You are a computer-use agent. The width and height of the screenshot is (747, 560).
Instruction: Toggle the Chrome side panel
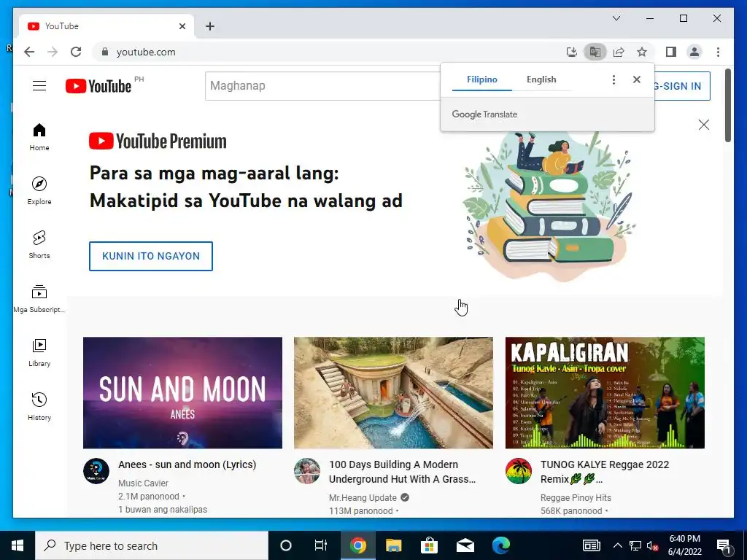tap(671, 52)
